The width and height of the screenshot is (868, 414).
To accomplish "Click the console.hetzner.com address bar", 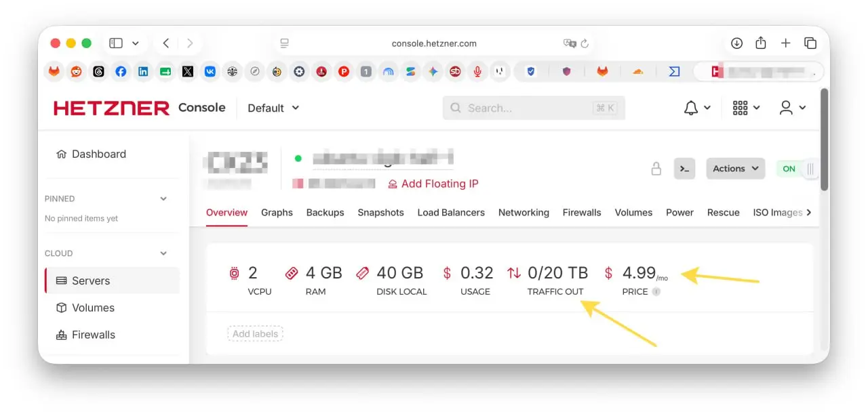I will pos(434,43).
